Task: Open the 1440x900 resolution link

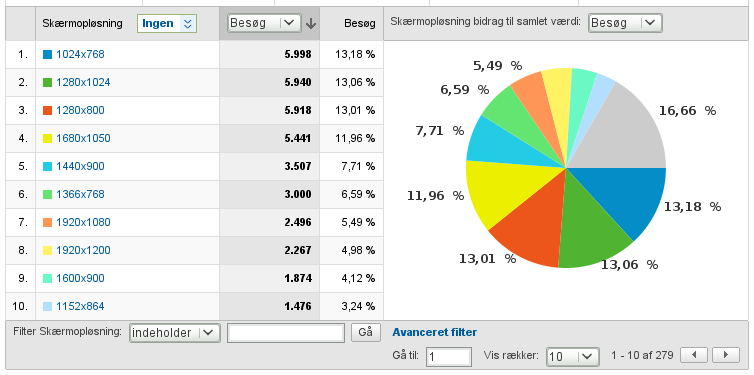Action: point(80,166)
